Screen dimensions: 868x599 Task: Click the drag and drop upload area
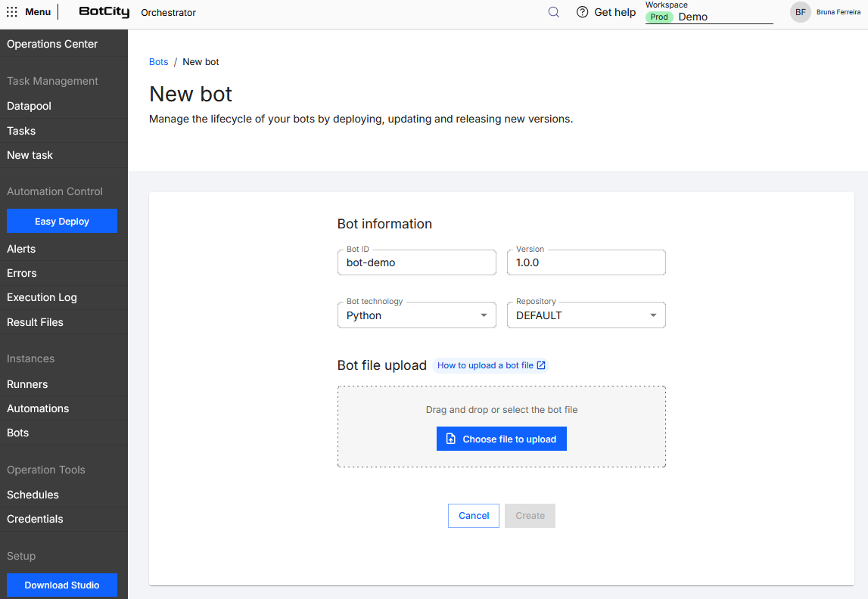(x=502, y=427)
